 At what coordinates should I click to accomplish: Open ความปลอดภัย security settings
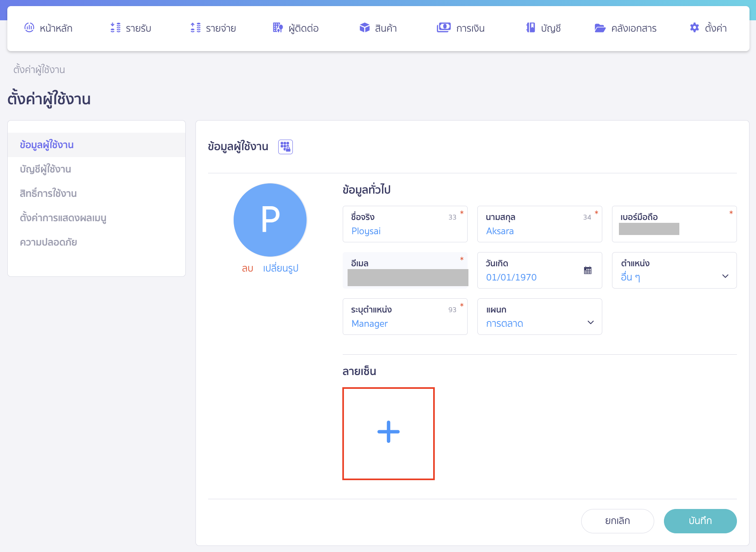(48, 242)
